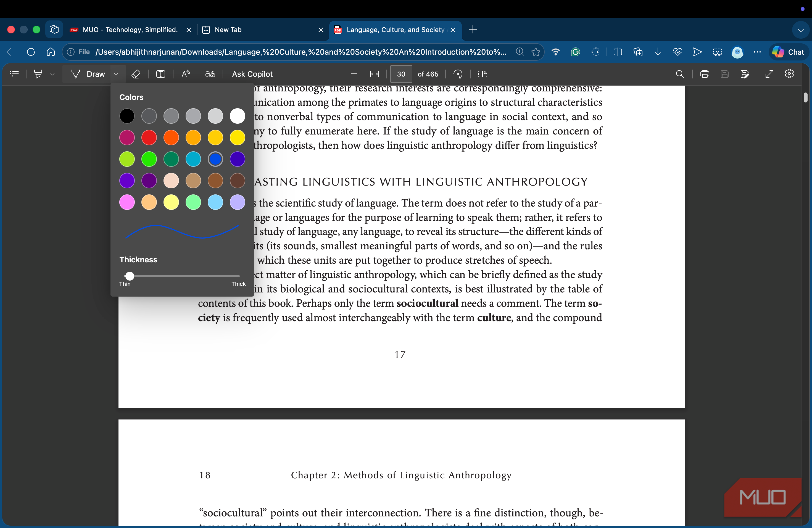Choose the orange color swatch

pyautogui.click(x=171, y=138)
